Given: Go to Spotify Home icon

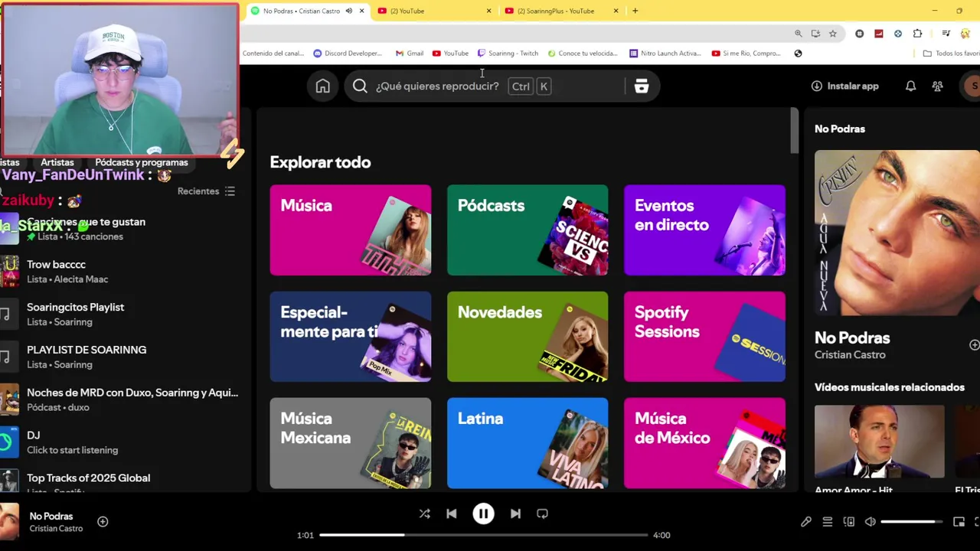Looking at the screenshot, I should point(322,86).
